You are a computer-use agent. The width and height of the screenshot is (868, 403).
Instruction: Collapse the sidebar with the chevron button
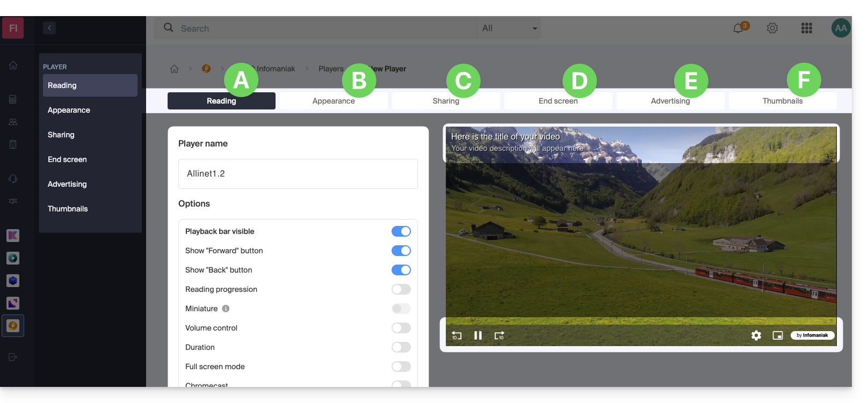point(49,28)
